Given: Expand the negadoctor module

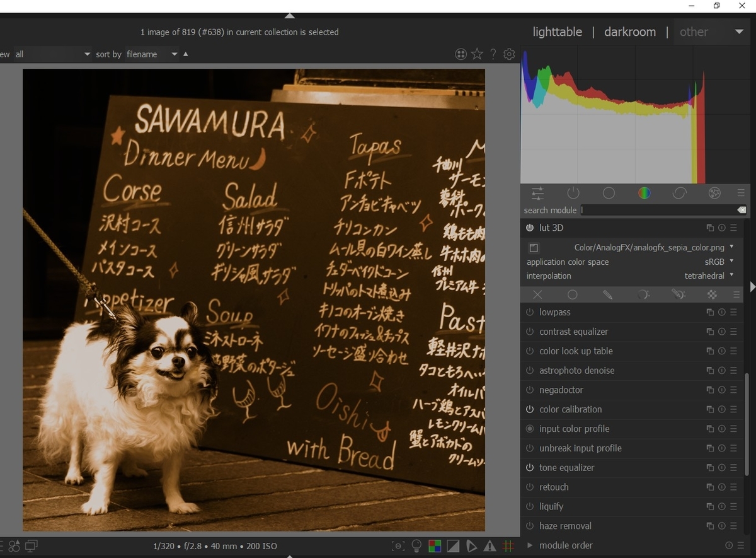Looking at the screenshot, I should (x=561, y=390).
